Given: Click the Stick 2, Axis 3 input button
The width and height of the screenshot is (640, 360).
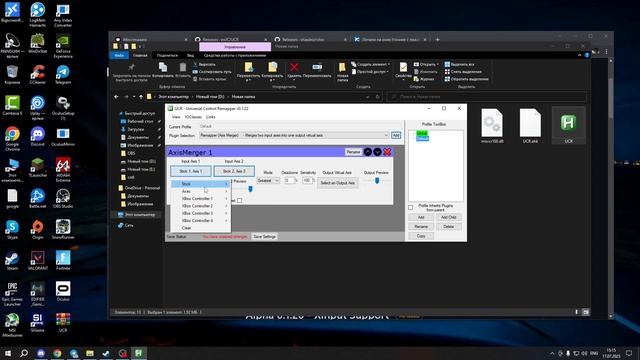Looking at the screenshot, I should [234, 171].
